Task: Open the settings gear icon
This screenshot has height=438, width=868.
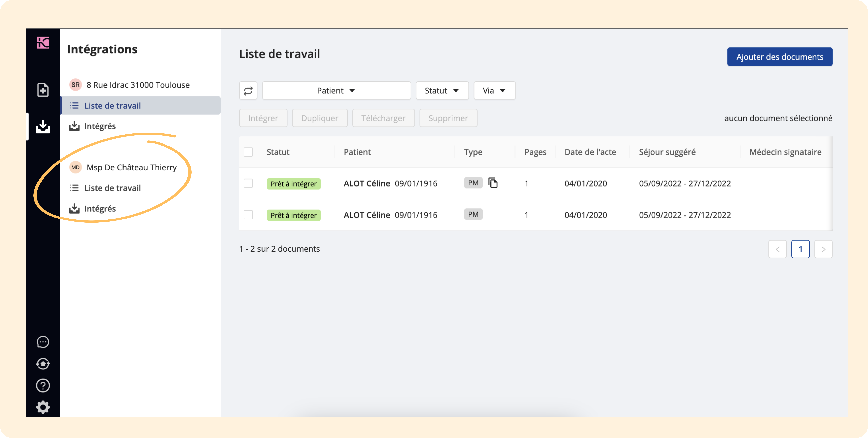Action: [x=43, y=407]
